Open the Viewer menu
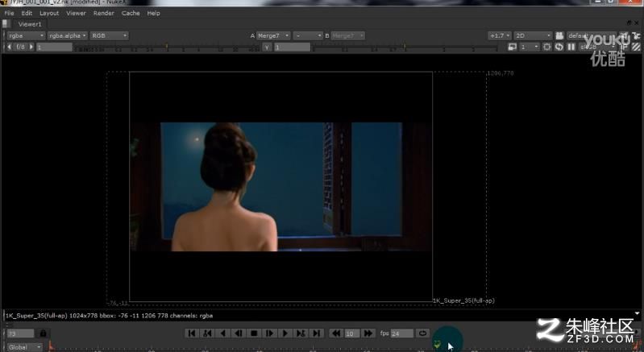 click(76, 13)
